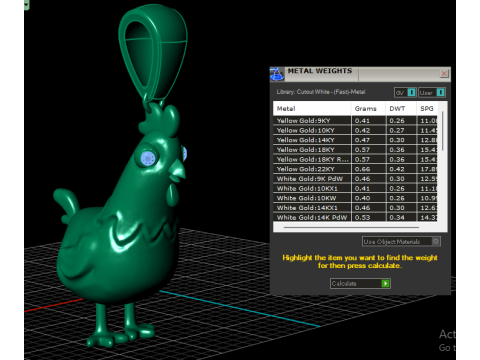Close the Metal Weights dialog

tap(444, 73)
